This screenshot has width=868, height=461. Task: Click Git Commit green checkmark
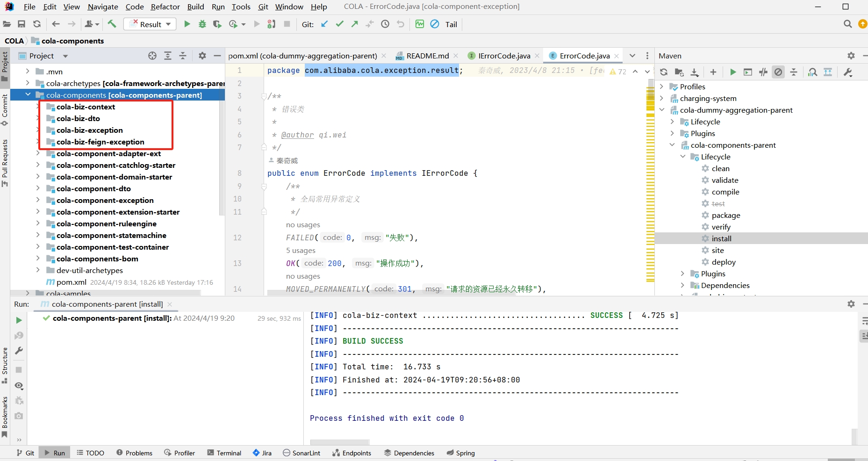point(340,24)
